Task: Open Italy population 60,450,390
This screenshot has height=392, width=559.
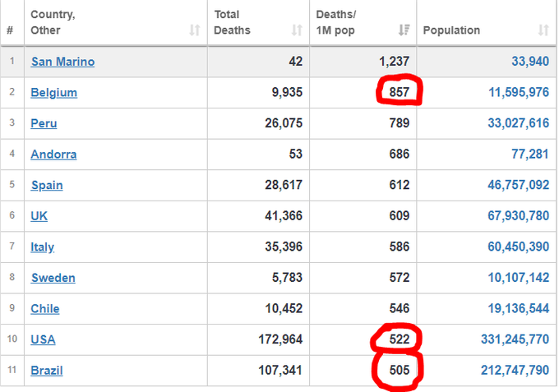Action: click(519, 247)
